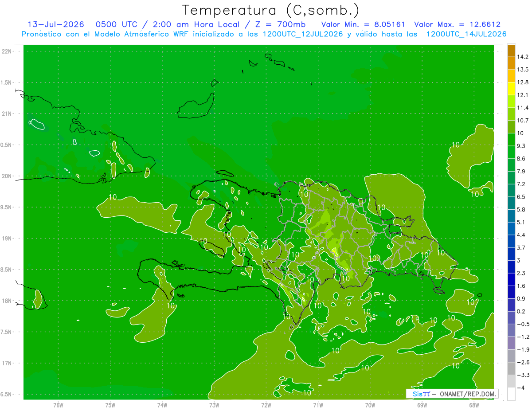Viewport: 532px width, 411px height.
Task: Click the "5.8" colorbar value
Action: (521, 209)
